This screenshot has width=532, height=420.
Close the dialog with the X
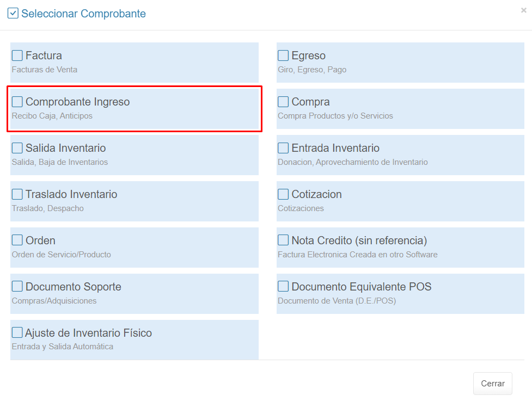click(x=524, y=10)
